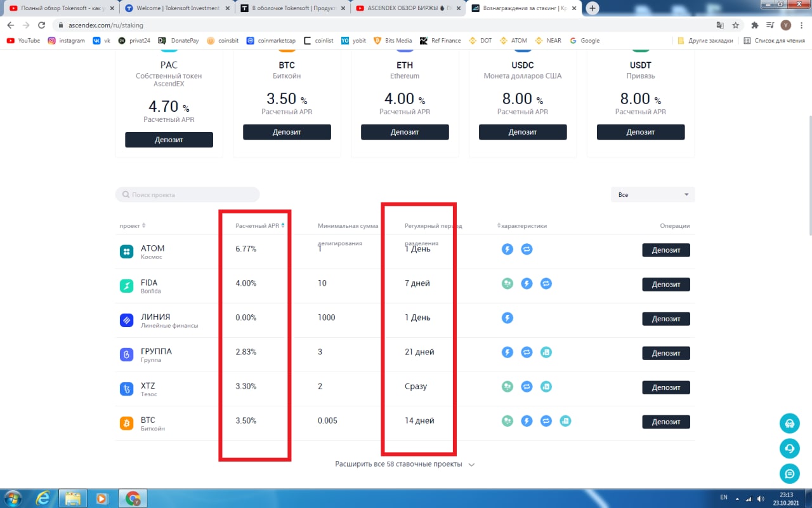Click the green characteristic icon in XTZ row

(507, 387)
